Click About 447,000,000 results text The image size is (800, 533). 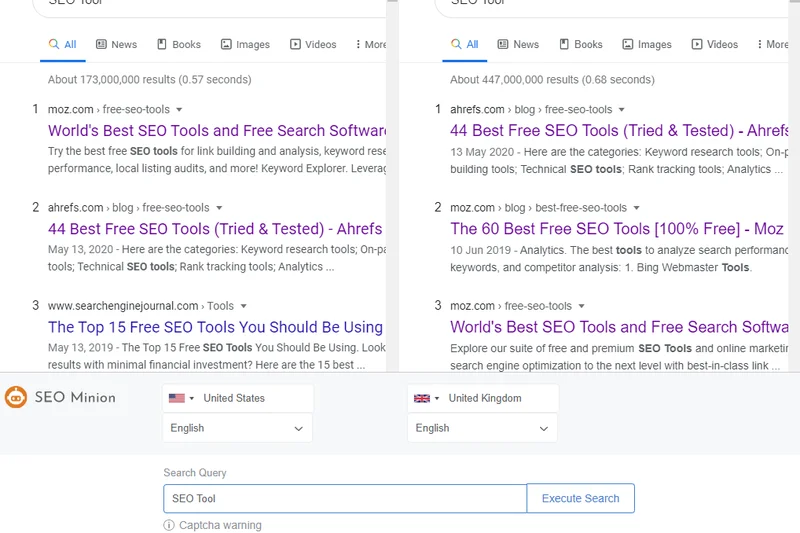coord(552,80)
